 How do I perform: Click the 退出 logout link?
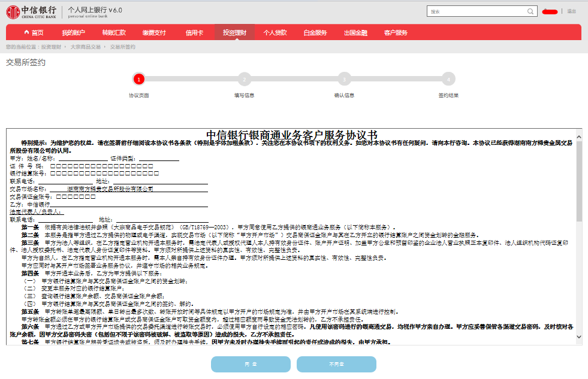[571, 11]
